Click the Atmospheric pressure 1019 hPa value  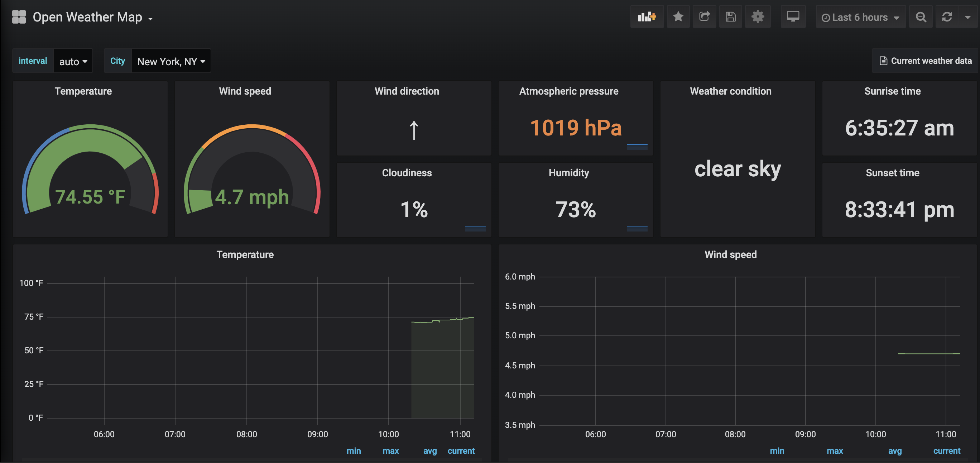576,128
